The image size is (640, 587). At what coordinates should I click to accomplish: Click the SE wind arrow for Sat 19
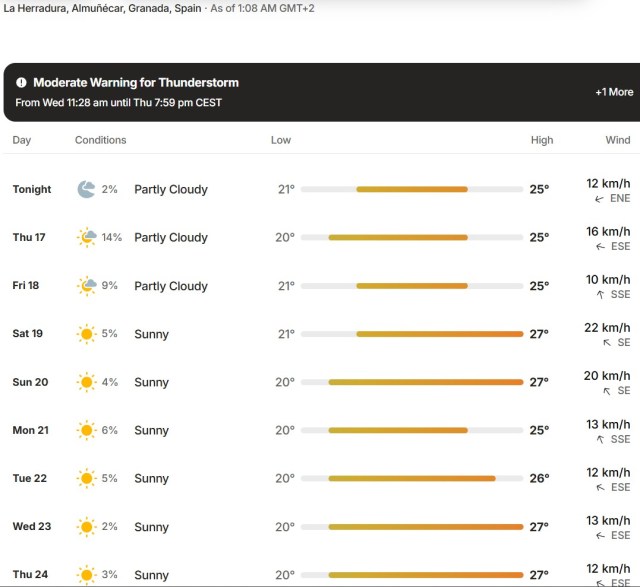click(607, 342)
